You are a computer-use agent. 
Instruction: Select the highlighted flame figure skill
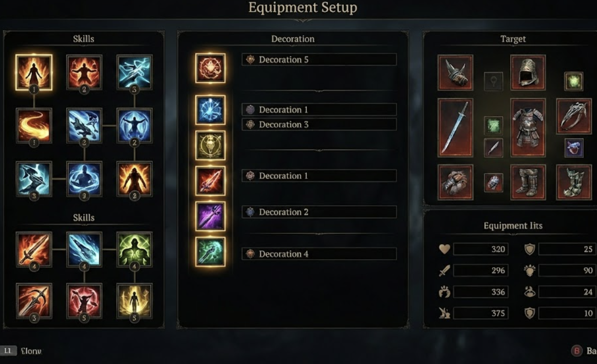pyautogui.click(x=33, y=72)
